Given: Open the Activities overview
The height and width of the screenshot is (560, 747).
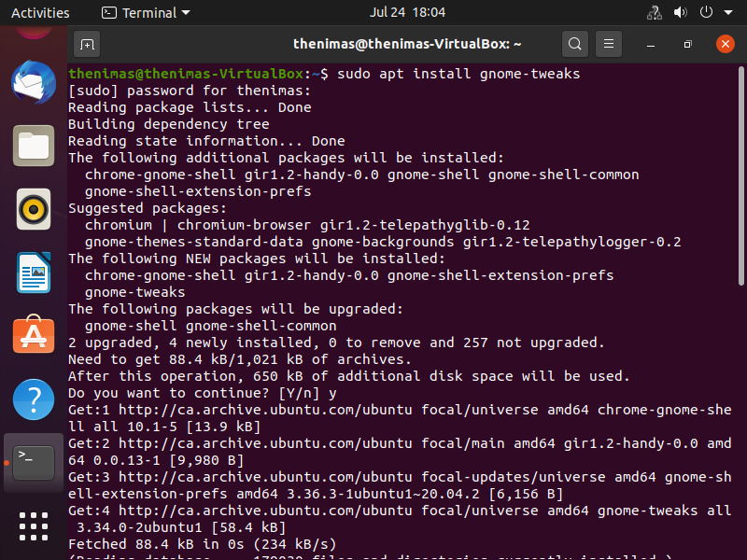Looking at the screenshot, I should (40, 12).
